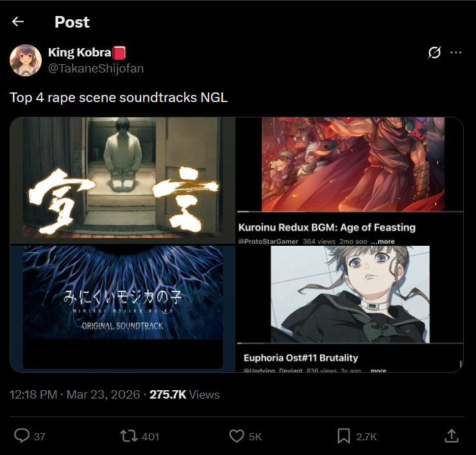Expand 'more' under Euphoria Ost title

pos(378,370)
